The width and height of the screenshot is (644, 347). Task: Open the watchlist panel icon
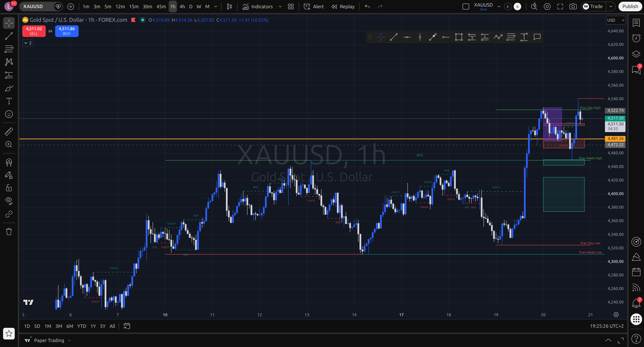point(636,23)
